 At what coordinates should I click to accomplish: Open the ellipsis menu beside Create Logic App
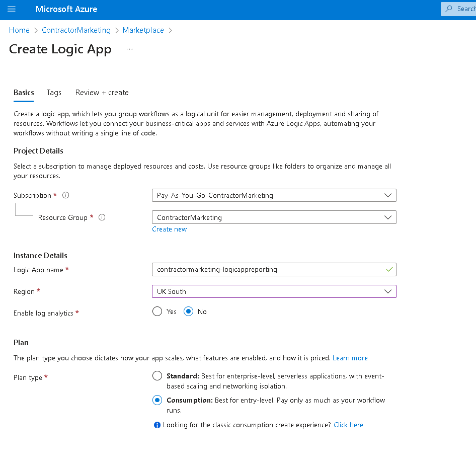(x=130, y=49)
